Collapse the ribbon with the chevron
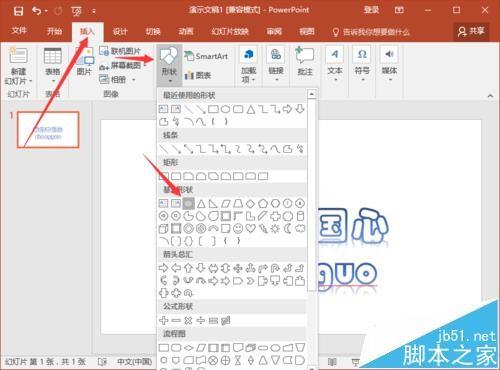500x370 pixels. [x=490, y=96]
